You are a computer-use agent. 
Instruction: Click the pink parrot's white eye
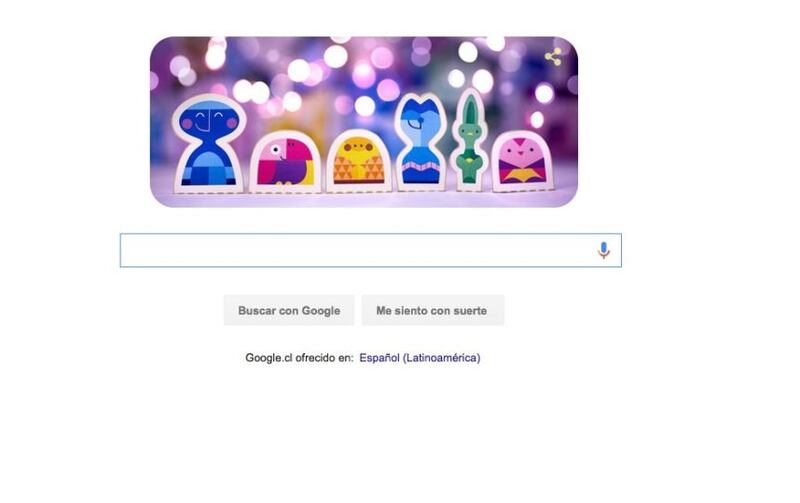(276, 150)
